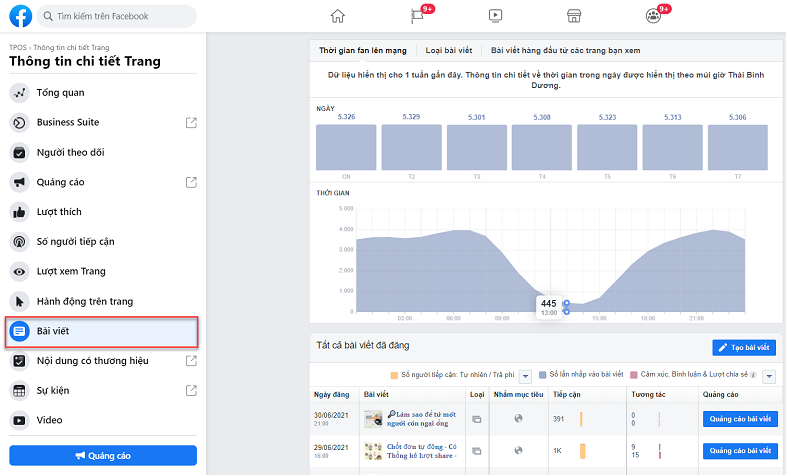Open Pages flag icon in top bar

click(x=418, y=15)
